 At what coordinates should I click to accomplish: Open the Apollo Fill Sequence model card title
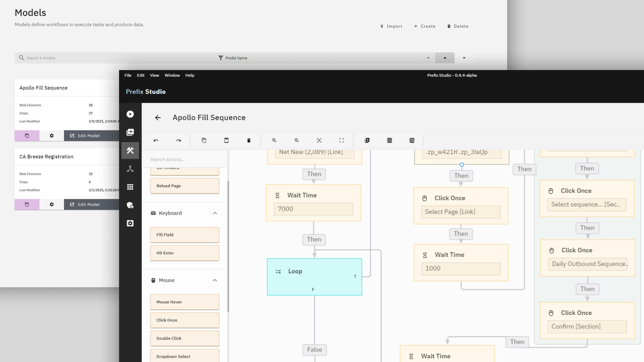click(x=43, y=88)
